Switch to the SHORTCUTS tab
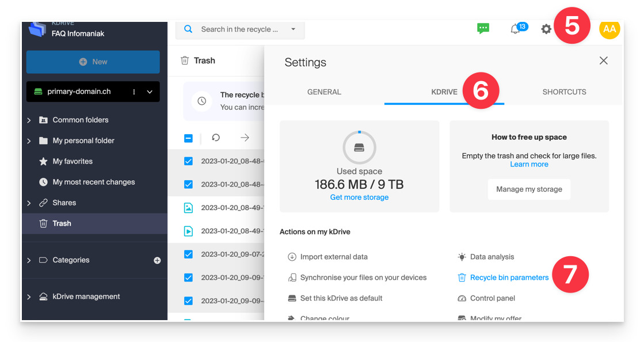 point(564,92)
